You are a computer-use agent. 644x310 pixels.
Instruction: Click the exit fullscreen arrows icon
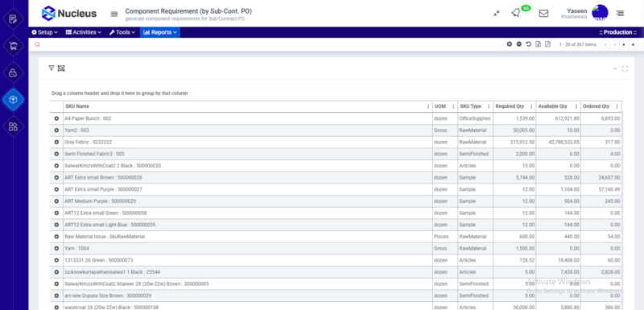pyautogui.click(x=497, y=13)
